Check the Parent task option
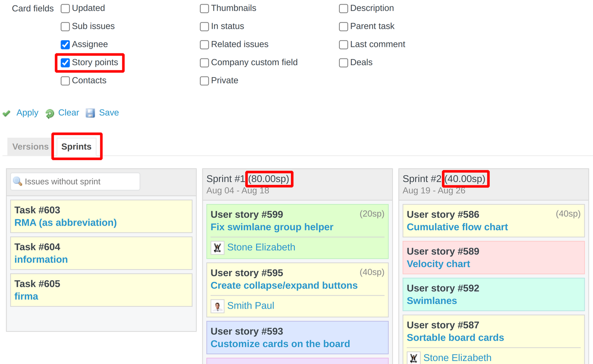This screenshot has width=593, height=364. [343, 26]
